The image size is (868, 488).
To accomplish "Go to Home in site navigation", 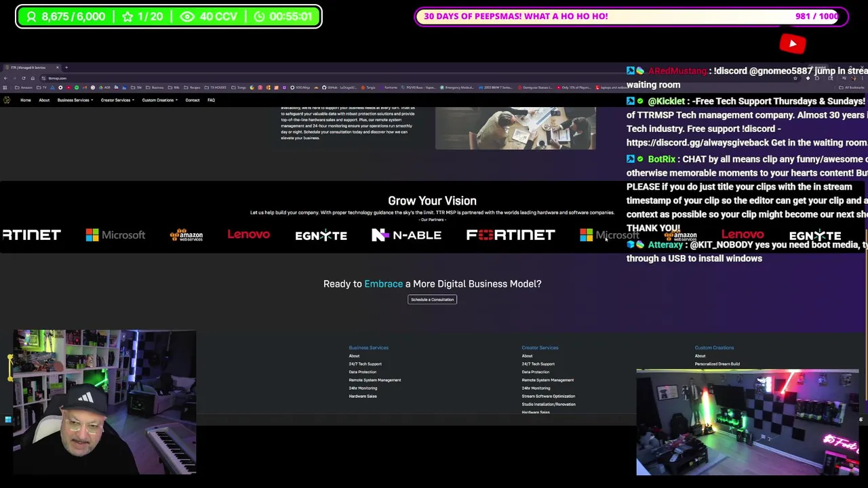I will coord(25,100).
